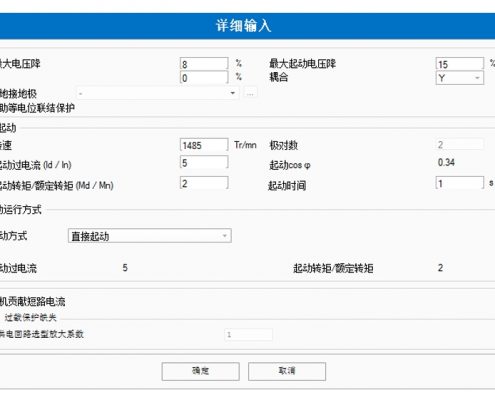Screen dimensions: 495x400
Task: Click the ellipsis browse button beside grounding dropdown
Action: (250, 93)
